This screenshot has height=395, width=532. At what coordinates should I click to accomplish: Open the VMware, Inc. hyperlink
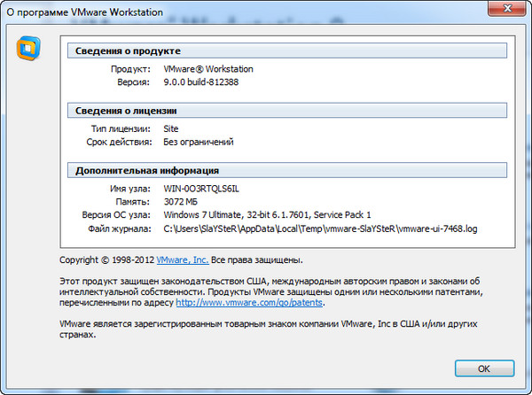coord(183,260)
